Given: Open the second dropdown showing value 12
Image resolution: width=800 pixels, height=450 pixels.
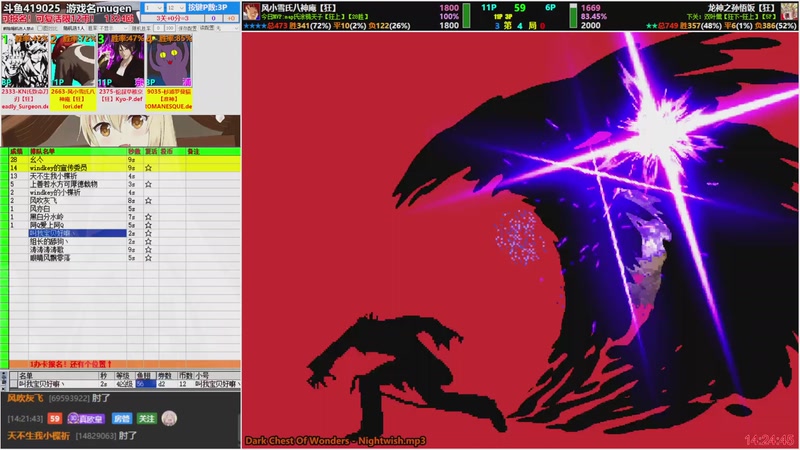Looking at the screenshot, I should tap(176, 8).
